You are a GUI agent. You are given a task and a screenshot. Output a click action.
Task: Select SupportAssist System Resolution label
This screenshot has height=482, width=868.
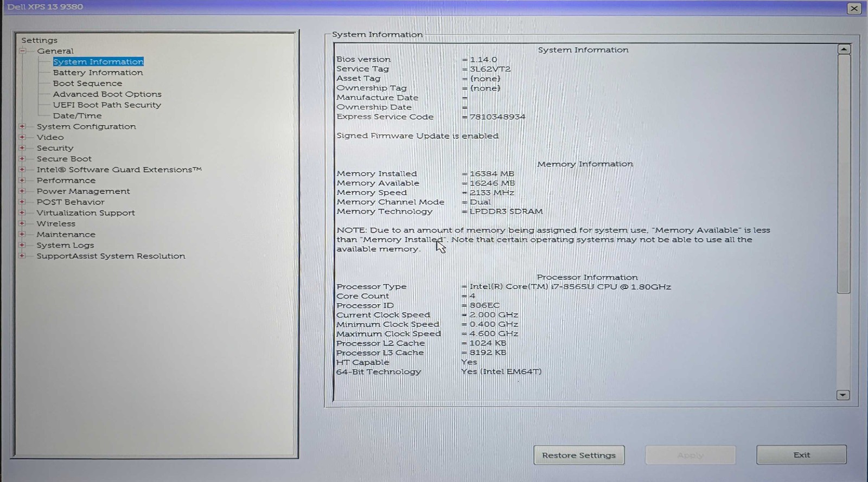pos(111,256)
